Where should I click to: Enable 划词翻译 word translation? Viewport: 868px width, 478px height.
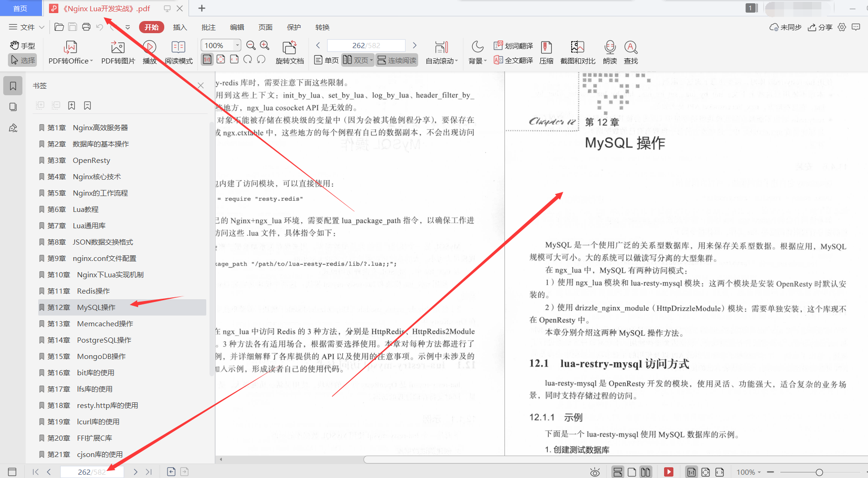(513, 45)
